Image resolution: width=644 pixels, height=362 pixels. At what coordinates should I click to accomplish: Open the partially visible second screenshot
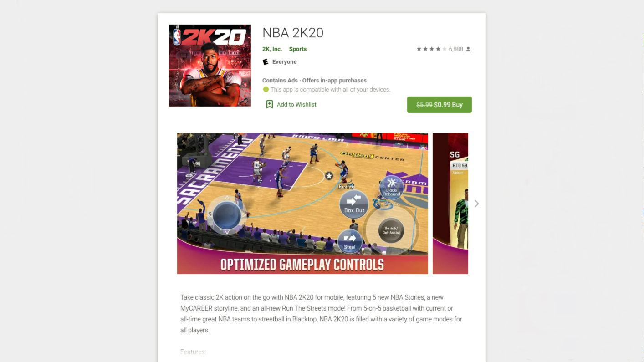click(x=450, y=204)
